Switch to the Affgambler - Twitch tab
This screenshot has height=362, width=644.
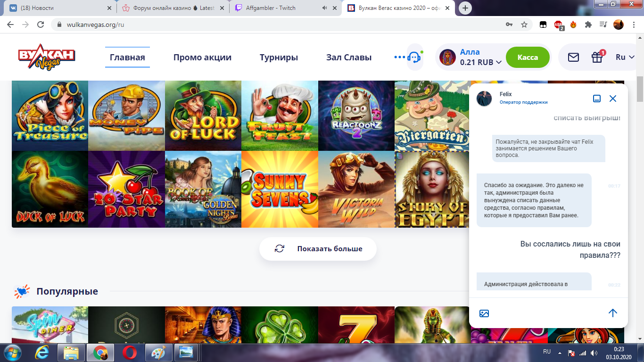point(286,8)
